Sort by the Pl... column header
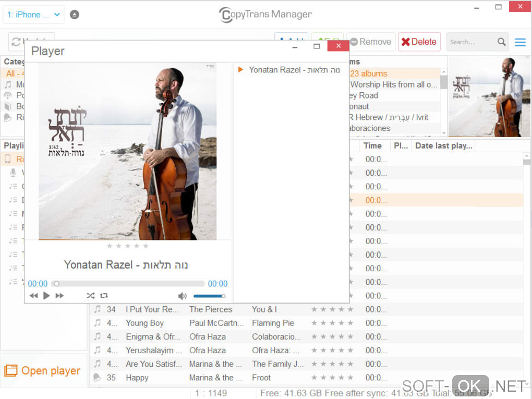Viewport: 532px width, 399px height. (401, 146)
